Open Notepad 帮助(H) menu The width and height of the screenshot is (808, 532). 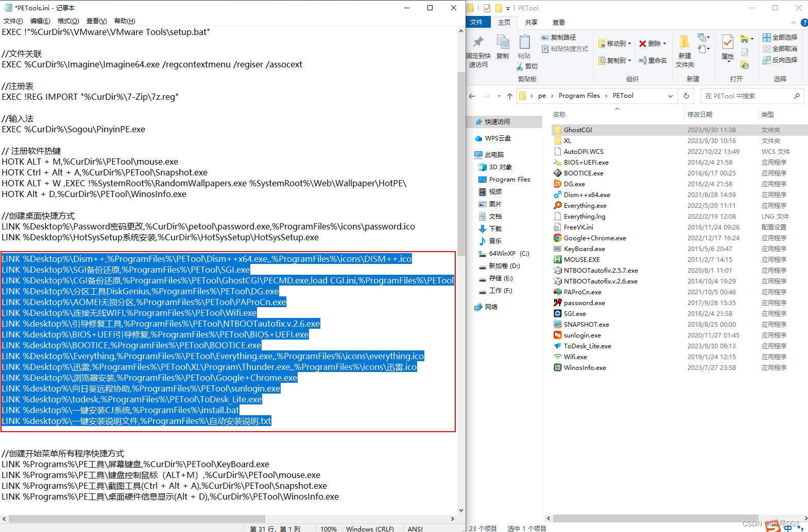(x=125, y=21)
